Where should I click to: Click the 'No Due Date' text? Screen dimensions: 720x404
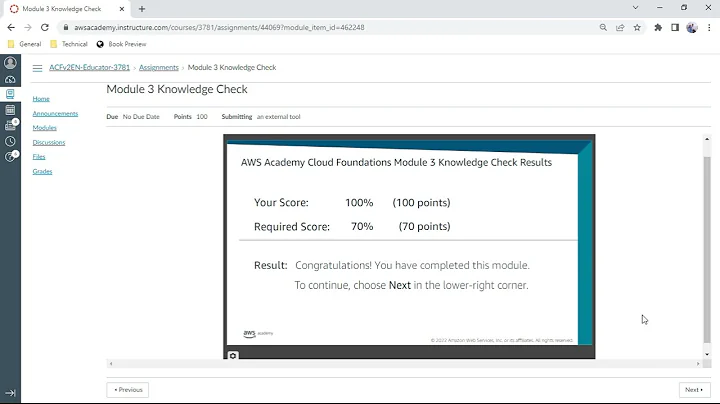(x=141, y=117)
